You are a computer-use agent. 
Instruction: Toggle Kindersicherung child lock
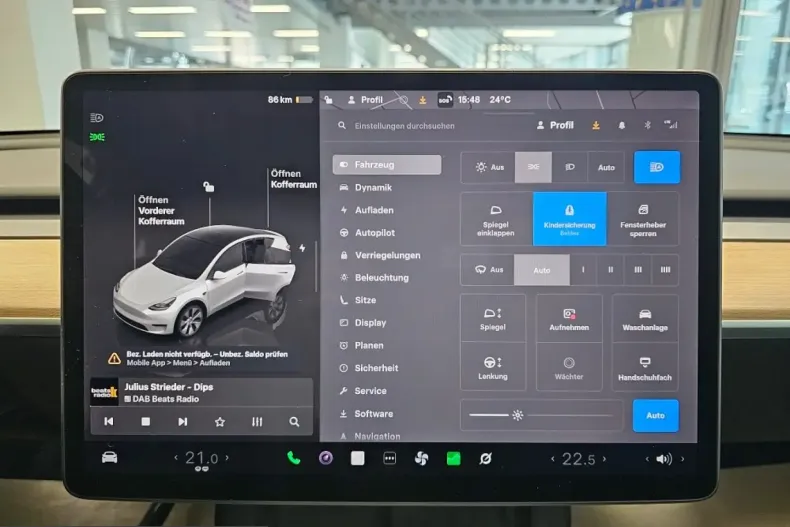pyautogui.click(x=570, y=219)
